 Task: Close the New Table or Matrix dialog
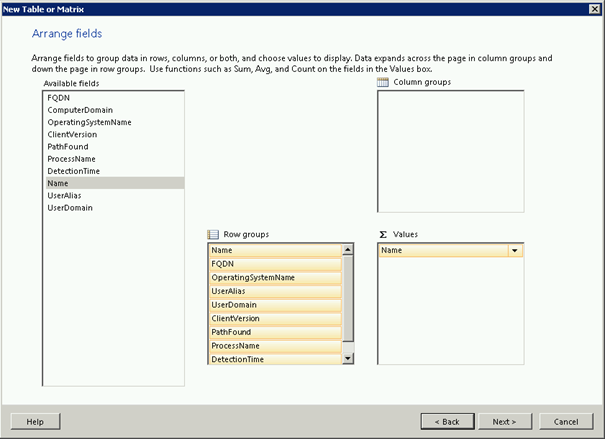coord(596,8)
